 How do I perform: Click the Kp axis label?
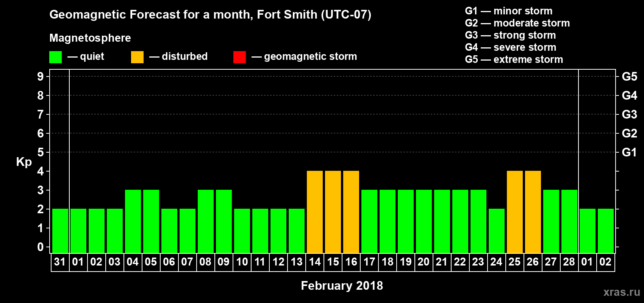point(24,162)
